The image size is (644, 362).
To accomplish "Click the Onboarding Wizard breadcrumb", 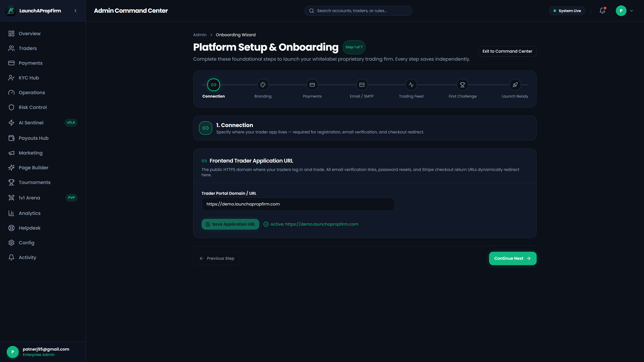I will [236, 35].
